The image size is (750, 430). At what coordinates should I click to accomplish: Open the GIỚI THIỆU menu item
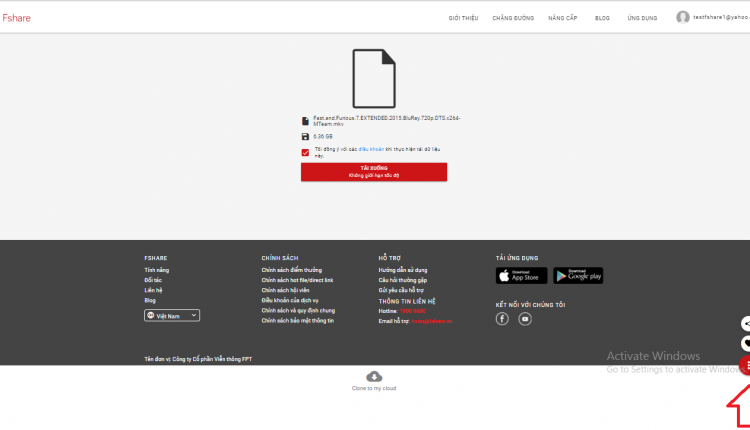pyautogui.click(x=463, y=18)
